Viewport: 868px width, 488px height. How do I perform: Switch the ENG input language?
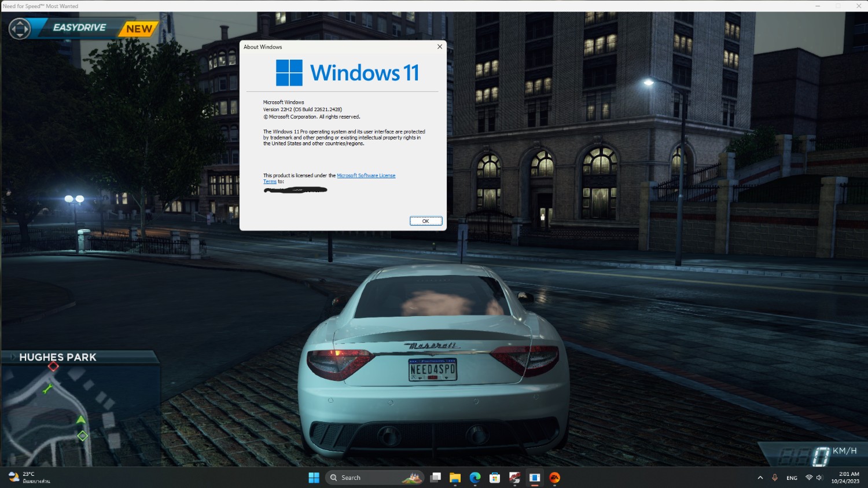[x=792, y=478]
